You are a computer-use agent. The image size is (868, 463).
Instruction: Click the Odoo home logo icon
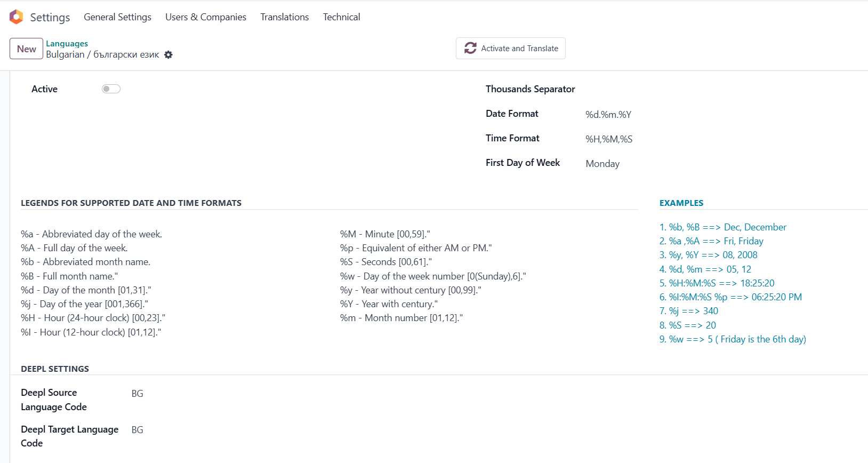17,17
